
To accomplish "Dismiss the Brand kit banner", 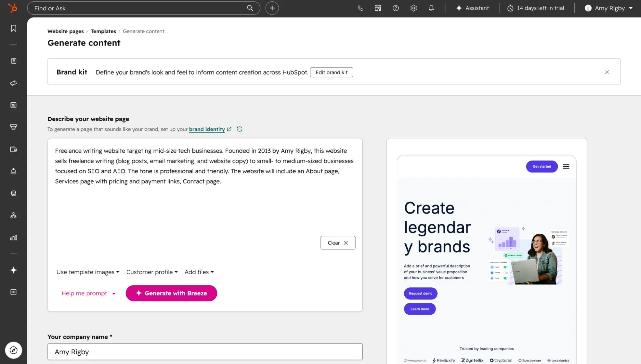I will point(607,72).
